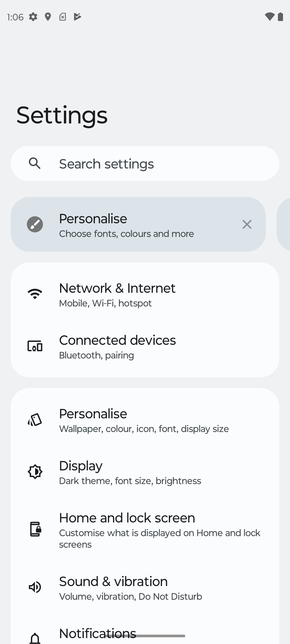This screenshot has height=644, width=290.
Task: Tap the search magnifier icon
Action: point(35,163)
